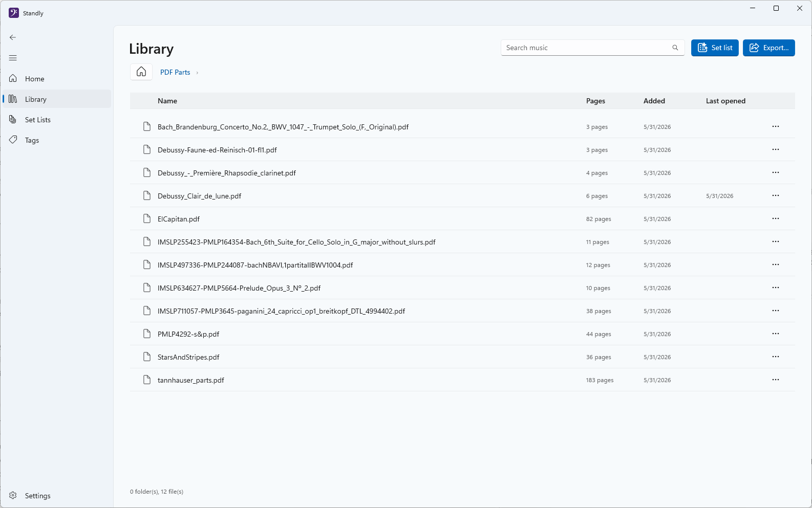Select the bachNBAVI,1partitaIIBWV1004.pdf file name
The image size is (812, 508).
255,265
